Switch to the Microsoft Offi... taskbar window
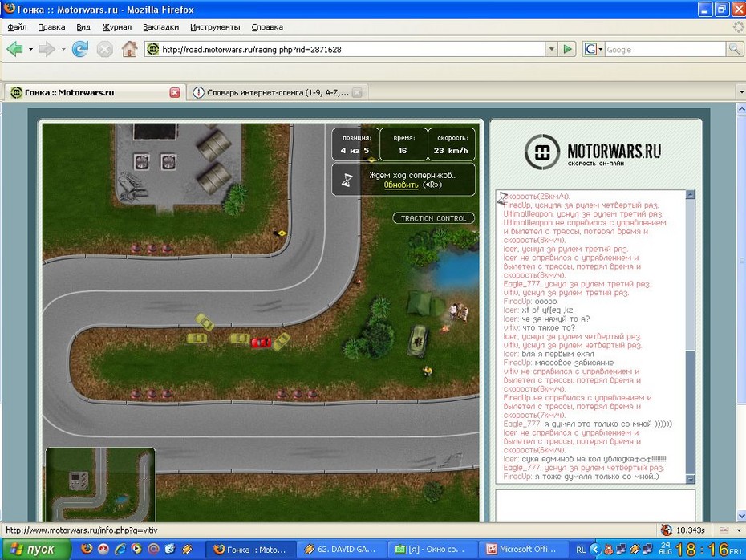This screenshot has height=560, width=746. (x=523, y=550)
